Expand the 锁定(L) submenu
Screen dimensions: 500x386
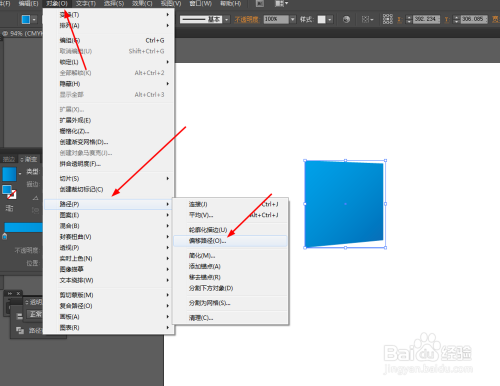109,62
